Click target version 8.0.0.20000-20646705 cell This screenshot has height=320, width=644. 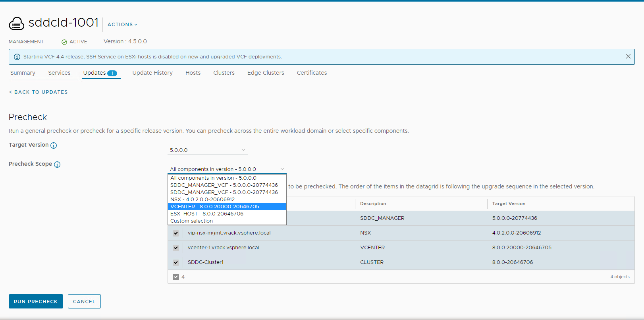point(522,248)
